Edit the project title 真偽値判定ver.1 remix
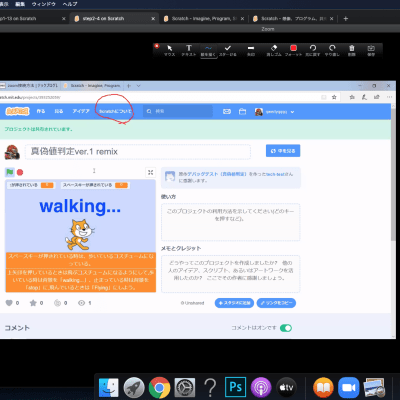400x400 pixels. [x=138, y=152]
